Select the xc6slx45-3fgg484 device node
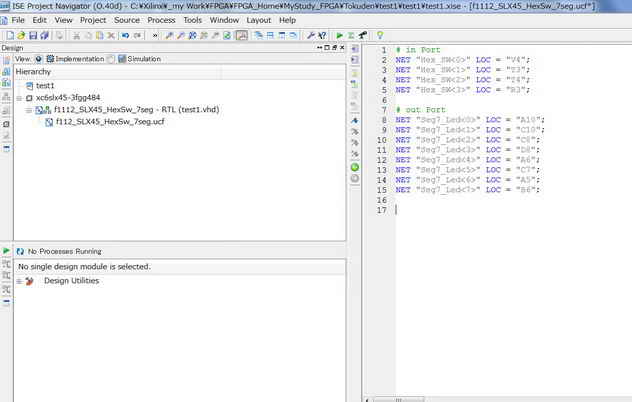Viewport: 632px width, 402px height. (x=68, y=98)
